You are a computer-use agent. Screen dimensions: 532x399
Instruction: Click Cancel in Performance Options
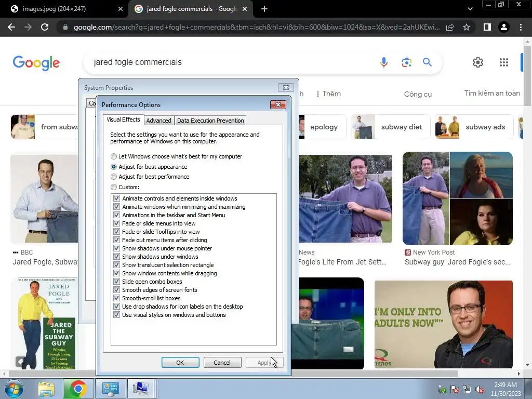[222, 362]
